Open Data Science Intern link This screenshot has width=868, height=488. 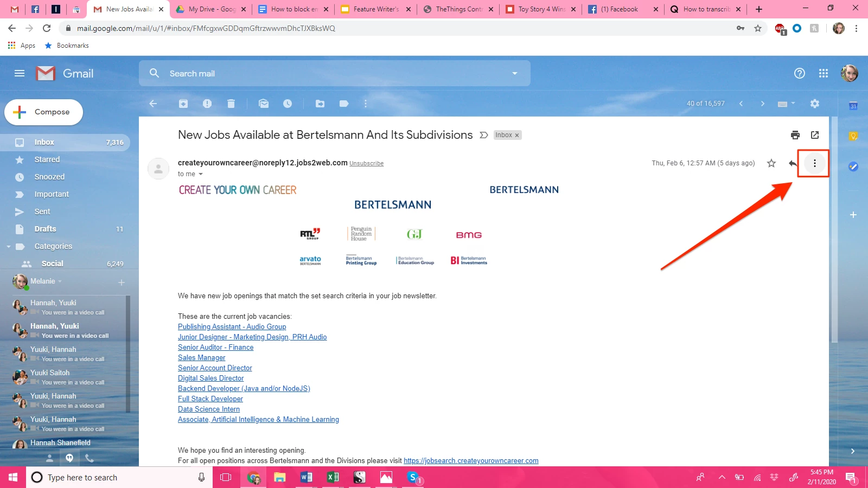pyautogui.click(x=209, y=409)
